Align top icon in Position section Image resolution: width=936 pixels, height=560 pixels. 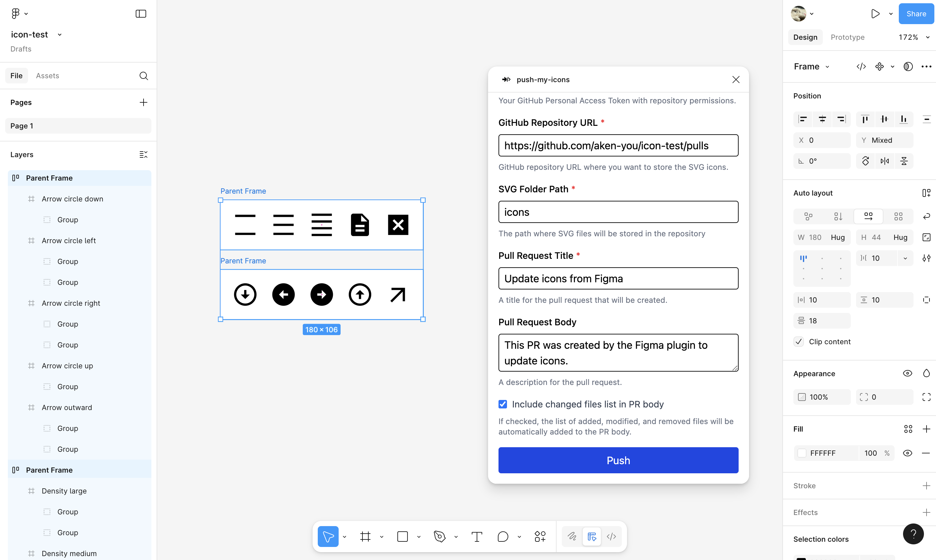[x=865, y=119]
